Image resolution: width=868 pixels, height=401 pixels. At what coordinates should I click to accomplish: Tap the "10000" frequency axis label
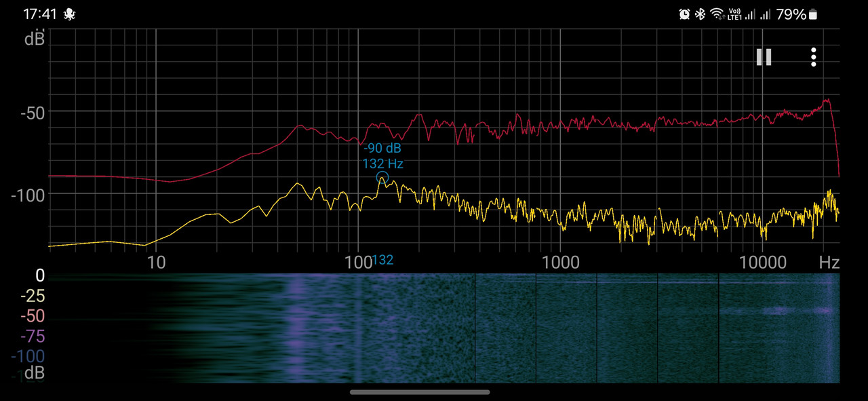762,263
